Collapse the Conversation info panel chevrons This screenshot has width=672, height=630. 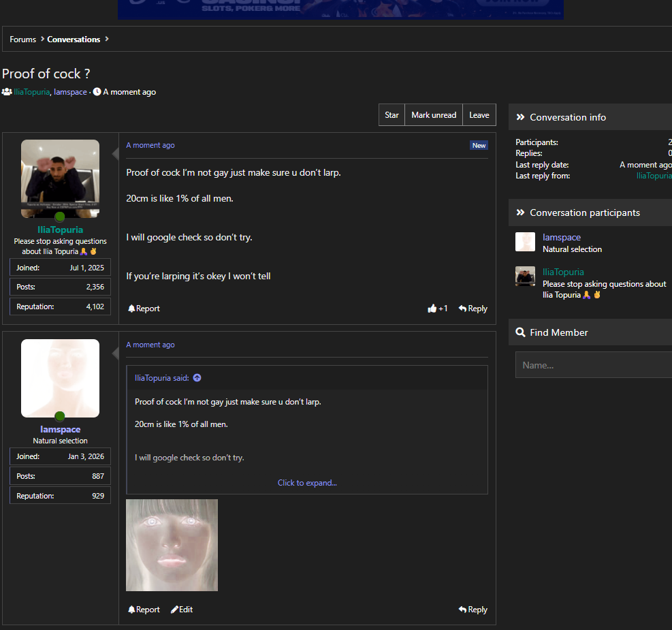point(520,117)
